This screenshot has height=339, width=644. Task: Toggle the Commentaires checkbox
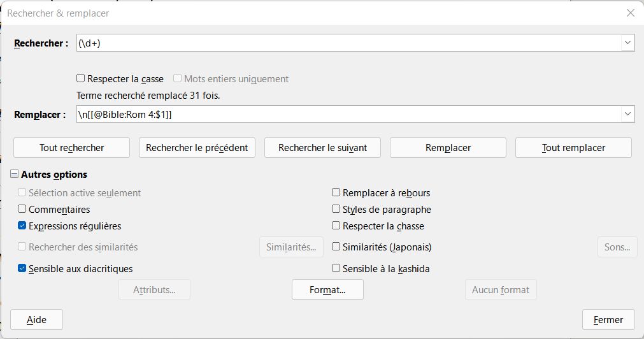[22, 209]
